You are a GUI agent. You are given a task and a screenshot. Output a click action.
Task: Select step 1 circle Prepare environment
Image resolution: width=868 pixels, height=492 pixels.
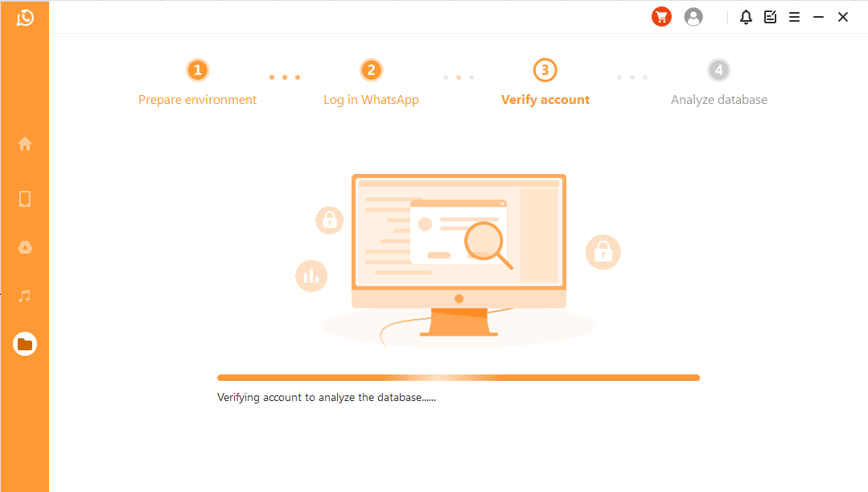[198, 70]
